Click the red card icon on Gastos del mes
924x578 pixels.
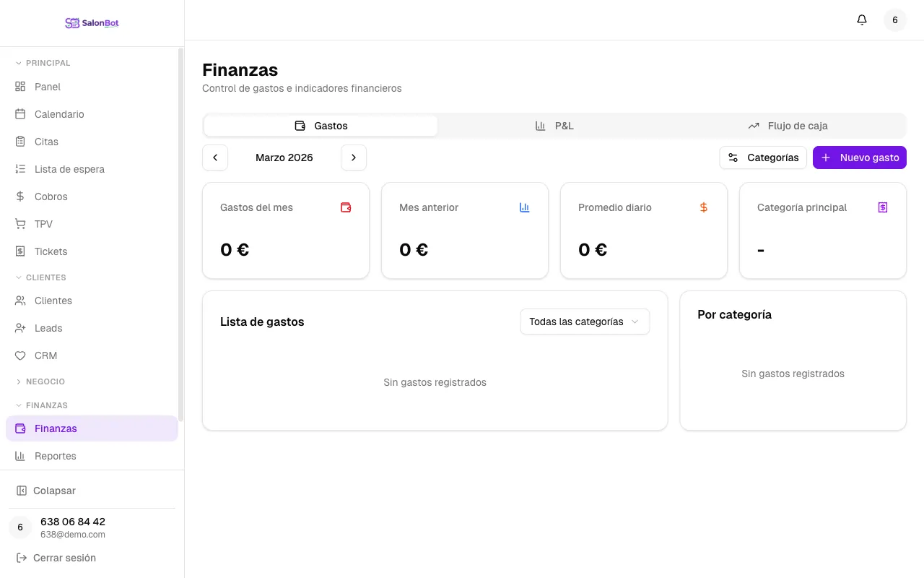(x=346, y=207)
